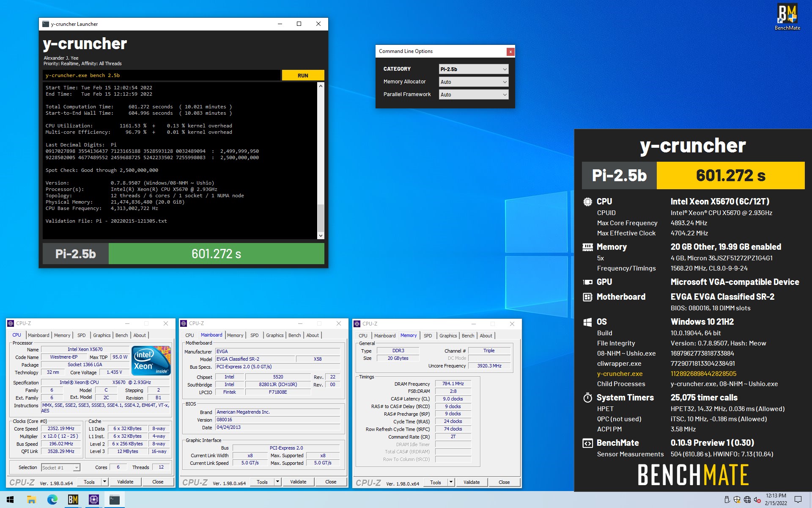The height and width of the screenshot is (508, 812).
Task: Click Close in first CPU-Z window
Action: coord(158,482)
